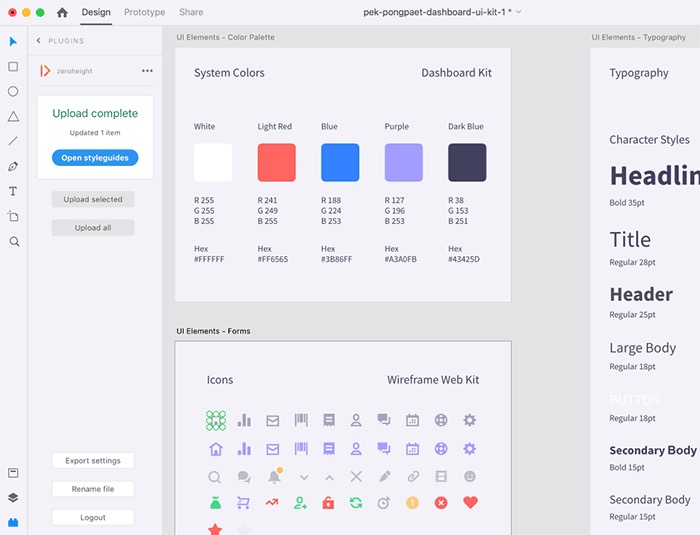Click the zeroheight plugin logo
This screenshot has width=700, height=535.
point(45,71)
